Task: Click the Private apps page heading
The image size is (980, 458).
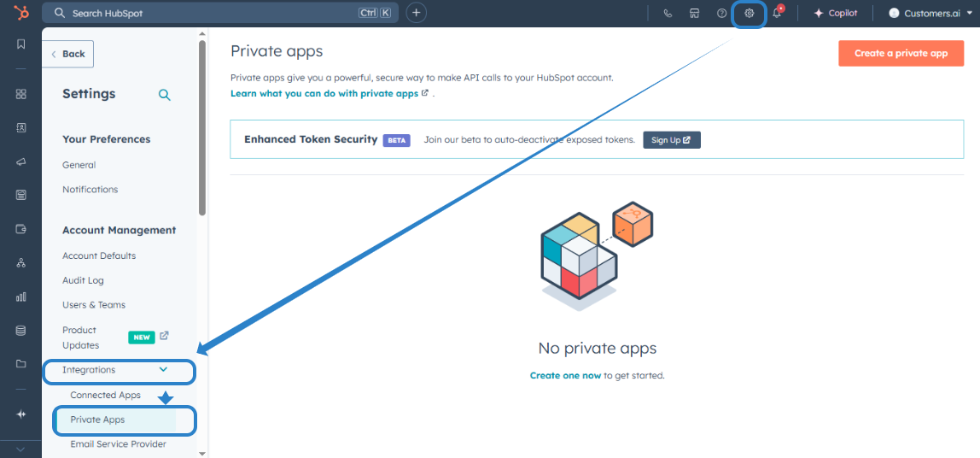Action: [277, 51]
